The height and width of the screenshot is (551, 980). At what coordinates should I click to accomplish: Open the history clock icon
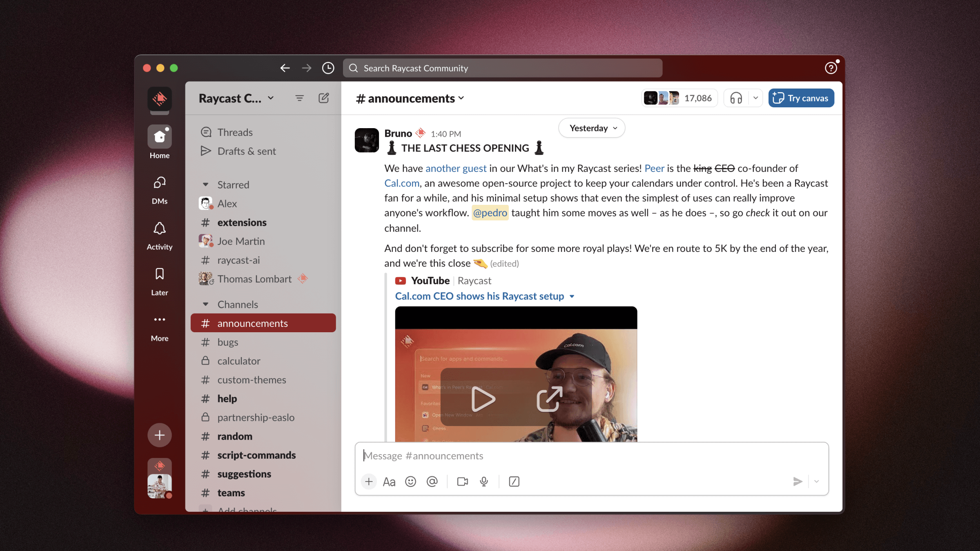pyautogui.click(x=328, y=68)
